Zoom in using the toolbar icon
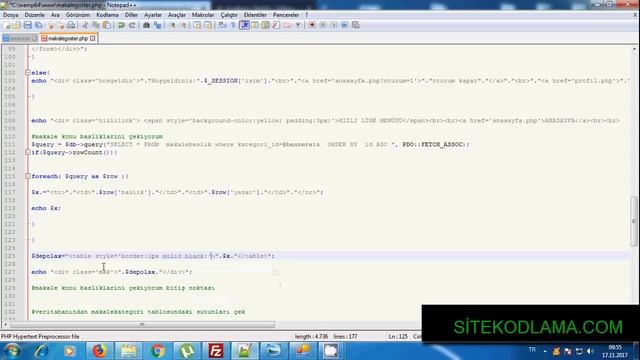The width and height of the screenshot is (640, 360). point(172,25)
